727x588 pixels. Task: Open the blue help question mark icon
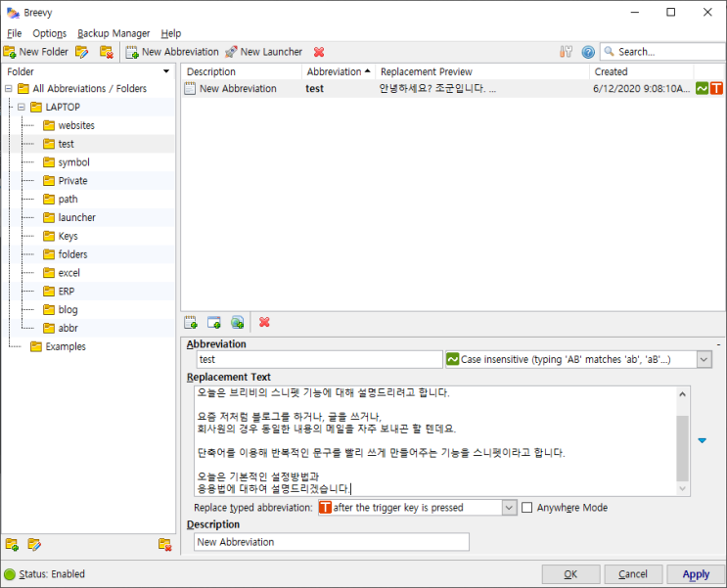[x=588, y=52]
